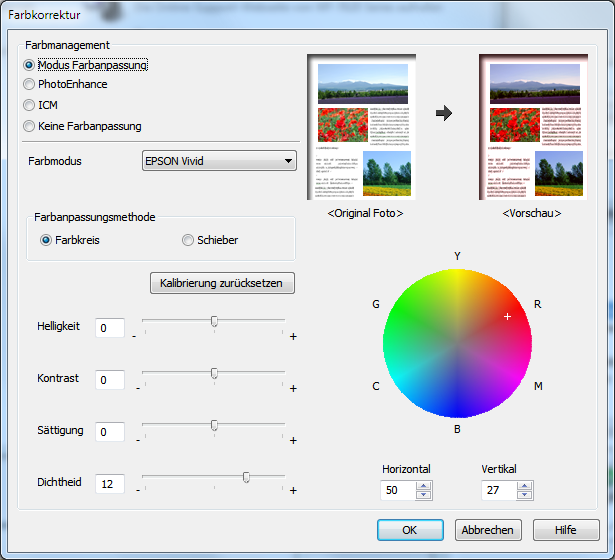Click the Sättigung slider handle
Image resolution: width=615 pixels, height=560 pixels.
(x=214, y=425)
